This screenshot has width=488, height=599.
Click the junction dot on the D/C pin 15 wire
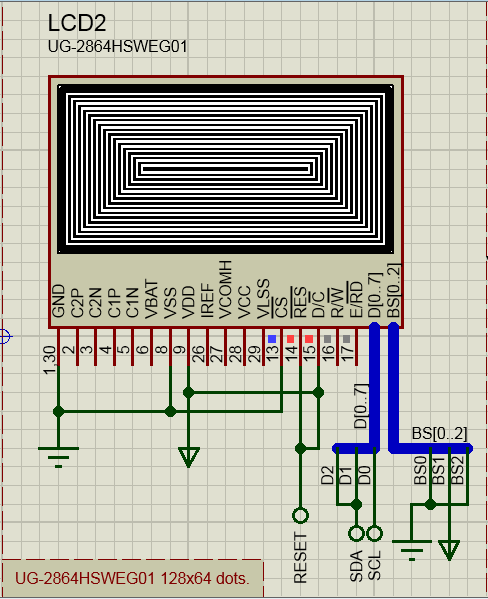pos(318,392)
